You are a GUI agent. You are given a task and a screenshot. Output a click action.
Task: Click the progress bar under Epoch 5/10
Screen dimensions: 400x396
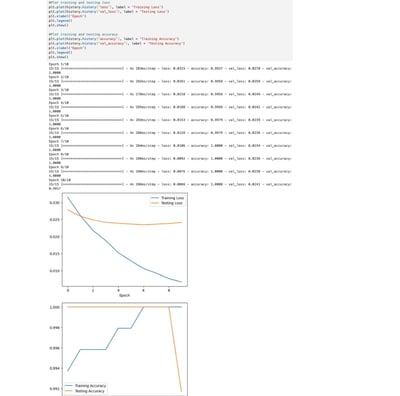click(92, 120)
